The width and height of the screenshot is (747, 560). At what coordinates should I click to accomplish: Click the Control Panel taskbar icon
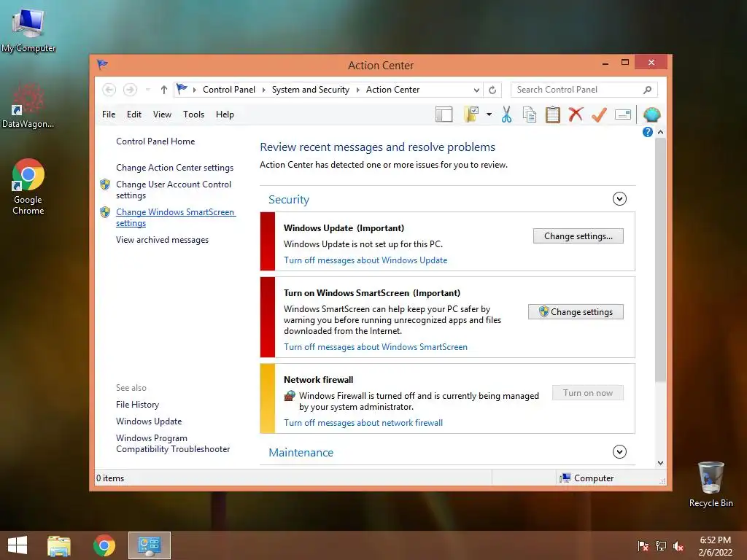pyautogui.click(x=149, y=545)
